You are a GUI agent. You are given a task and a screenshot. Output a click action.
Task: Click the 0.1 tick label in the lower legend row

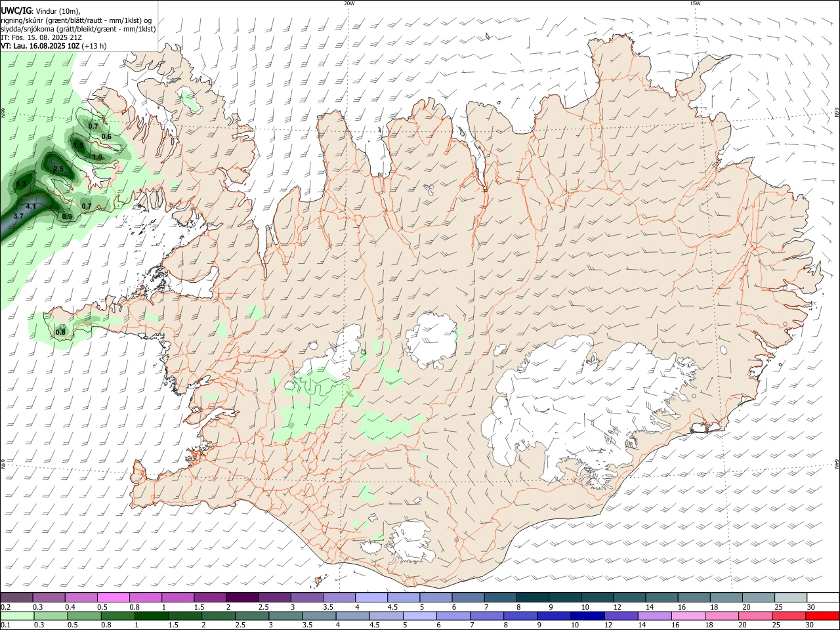pos(5,626)
